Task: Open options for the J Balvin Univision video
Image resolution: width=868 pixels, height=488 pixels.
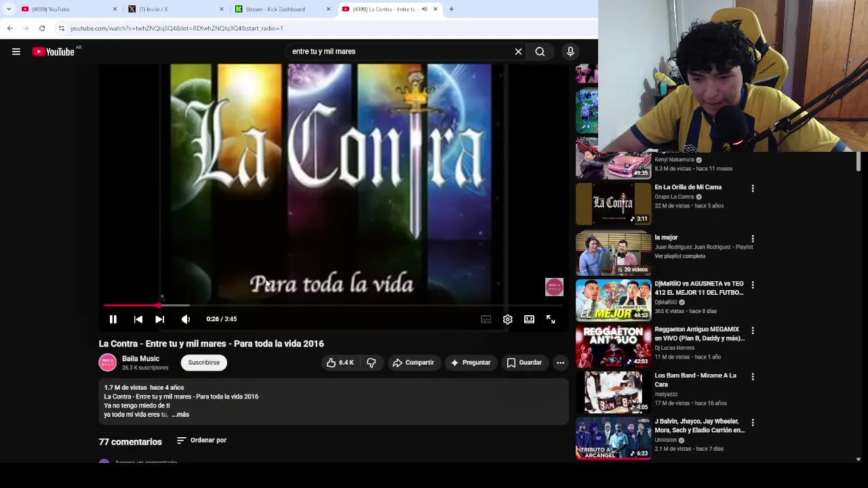Action: (x=752, y=423)
